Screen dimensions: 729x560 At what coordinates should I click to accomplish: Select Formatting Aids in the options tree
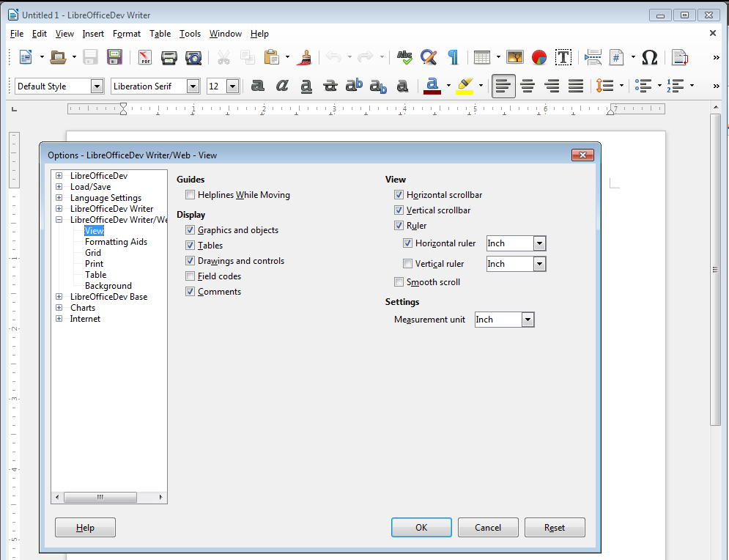(116, 242)
